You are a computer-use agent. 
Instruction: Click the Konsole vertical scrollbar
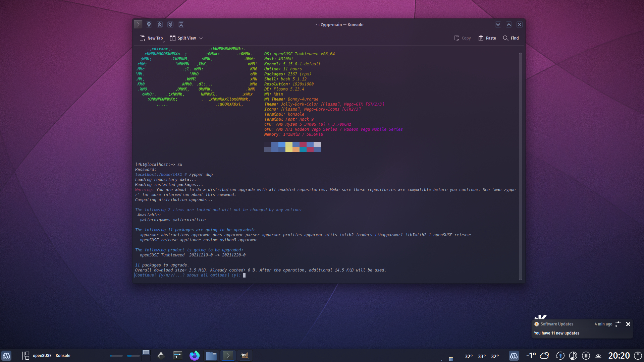[521, 166]
